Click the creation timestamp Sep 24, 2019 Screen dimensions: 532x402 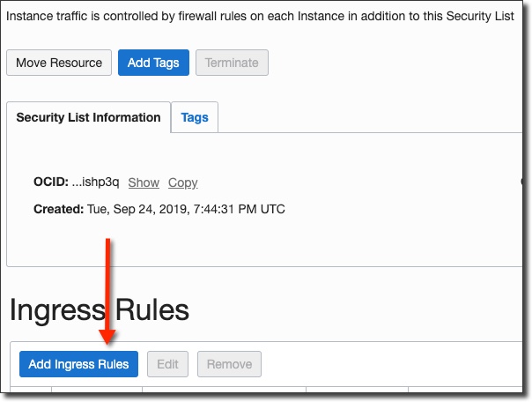(186, 209)
